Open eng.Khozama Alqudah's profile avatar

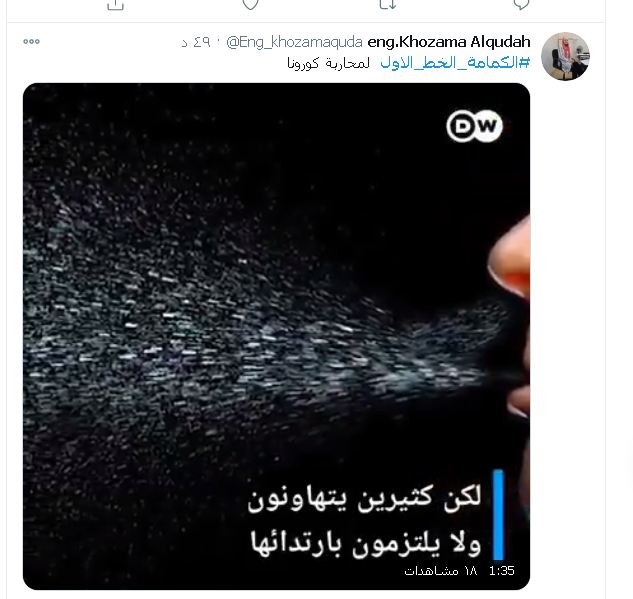(x=565, y=57)
